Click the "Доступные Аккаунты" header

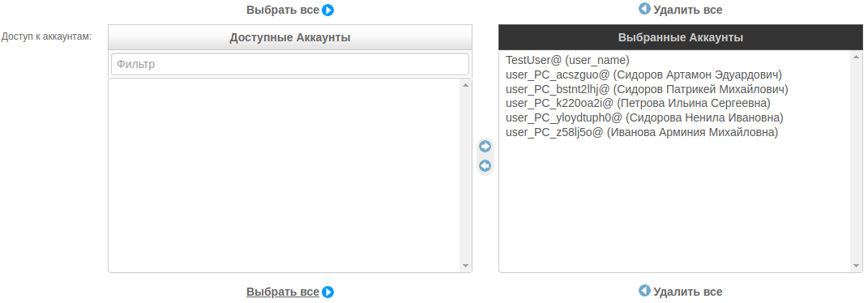pyautogui.click(x=290, y=37)
